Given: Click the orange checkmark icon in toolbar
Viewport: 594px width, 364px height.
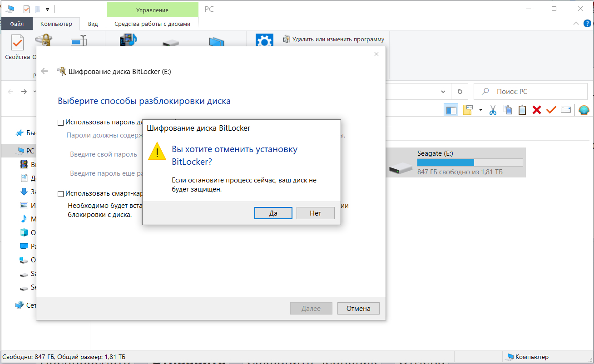Looking at the screenshot, I should (x=551, y=110).
